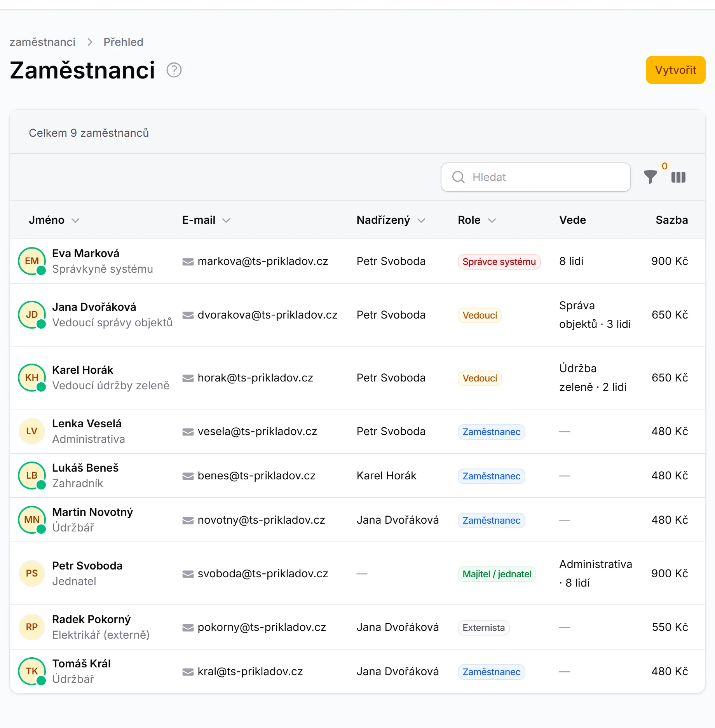
Task: Click the Externista role badge
Action: 484,627
